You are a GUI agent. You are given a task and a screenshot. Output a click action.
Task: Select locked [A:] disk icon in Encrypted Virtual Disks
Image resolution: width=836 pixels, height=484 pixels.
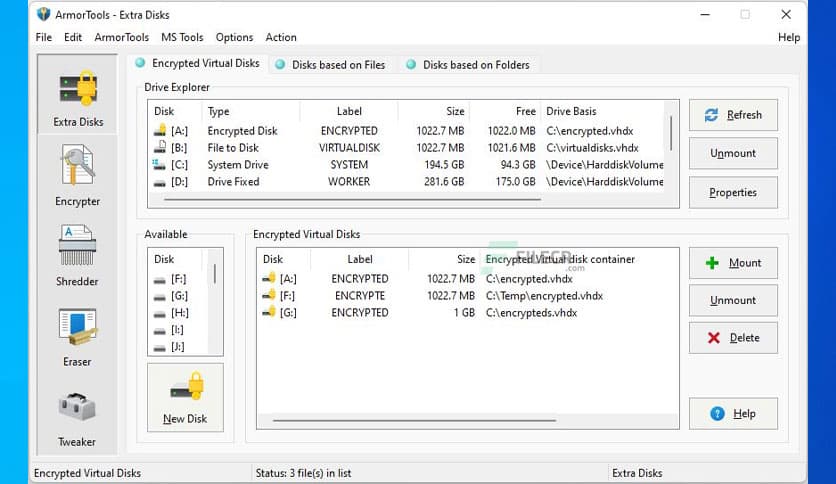pyautogui.click(x=269, y=278)
